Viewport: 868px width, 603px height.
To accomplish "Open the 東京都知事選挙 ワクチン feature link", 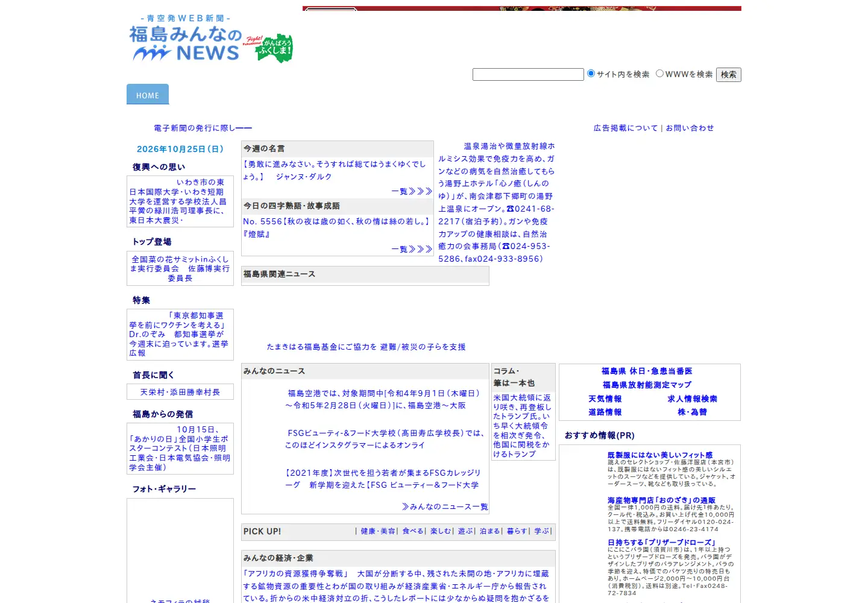I will pos(180,334).
